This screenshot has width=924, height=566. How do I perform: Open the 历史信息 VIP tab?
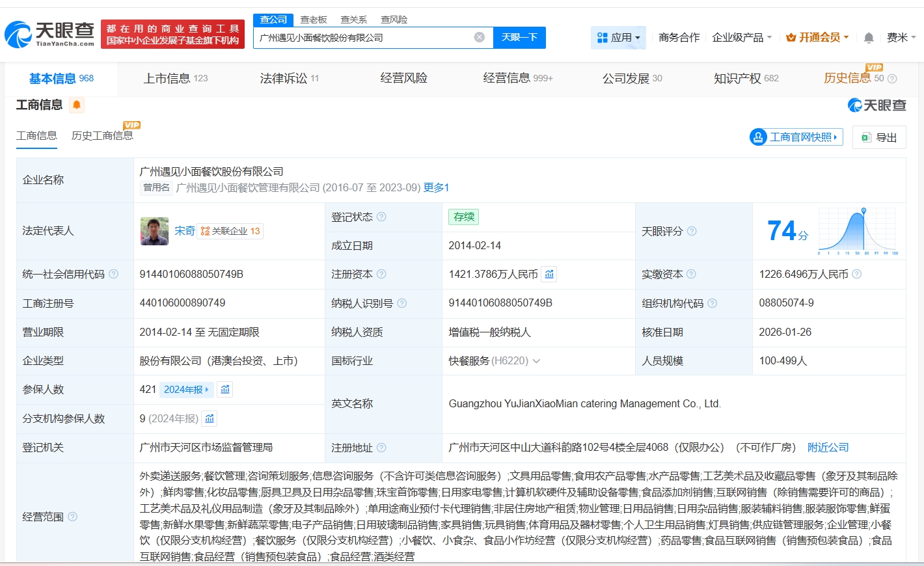(x=854, y=78)
